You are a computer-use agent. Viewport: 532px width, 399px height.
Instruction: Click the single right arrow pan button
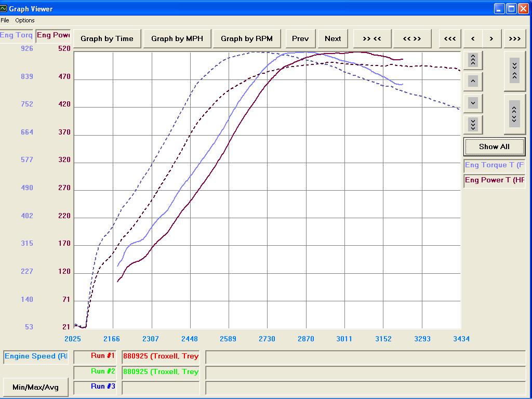491,38
